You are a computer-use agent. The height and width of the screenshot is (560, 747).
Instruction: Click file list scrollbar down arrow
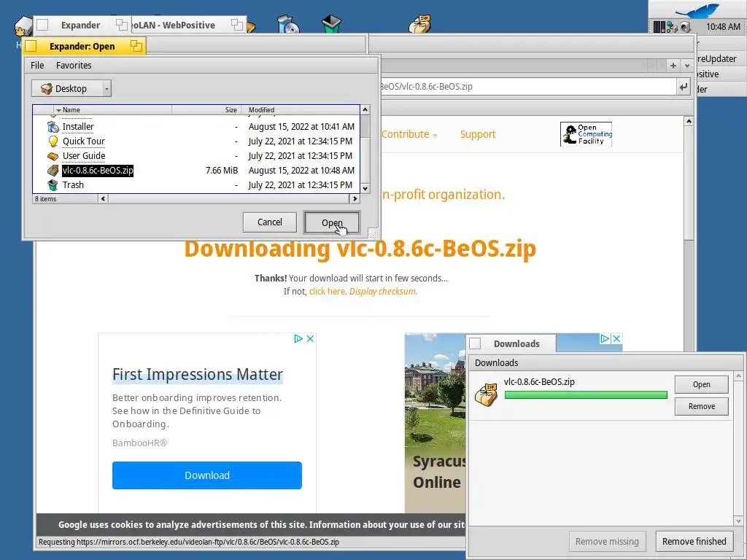coord(365,189)
